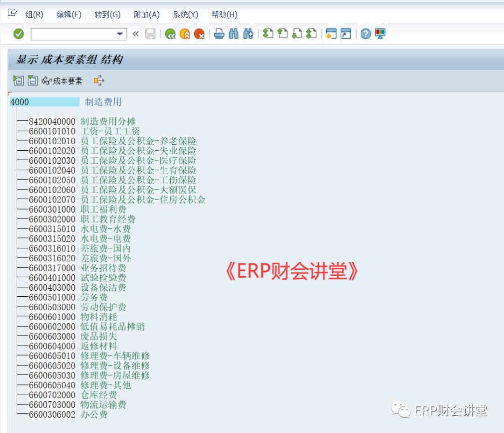Click the Print icon in toolbar
504x433 pixels.
click(x=219, y=34)
